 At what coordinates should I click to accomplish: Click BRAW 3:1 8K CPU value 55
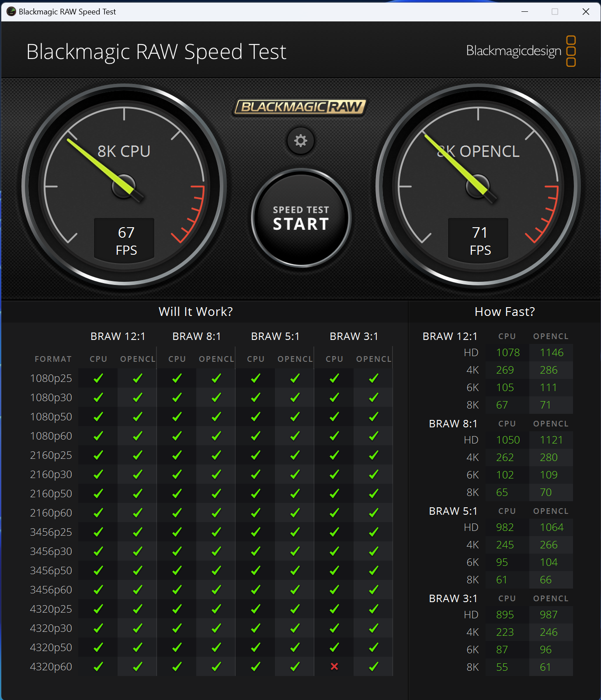[502, 667]
